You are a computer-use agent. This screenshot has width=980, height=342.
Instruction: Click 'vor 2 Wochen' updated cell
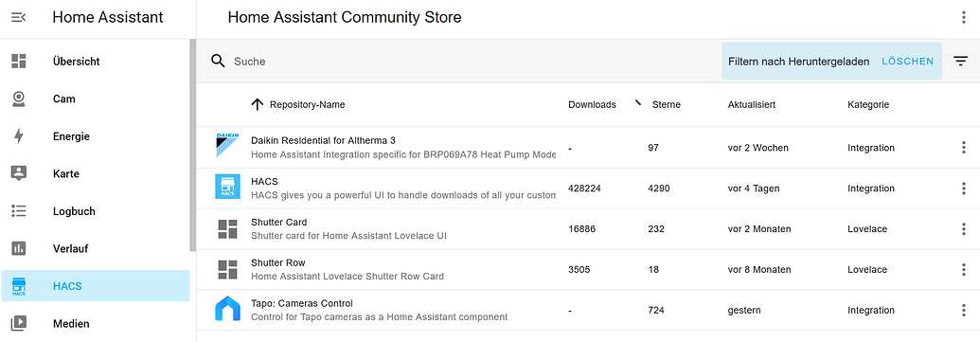(x=758, y=148)
